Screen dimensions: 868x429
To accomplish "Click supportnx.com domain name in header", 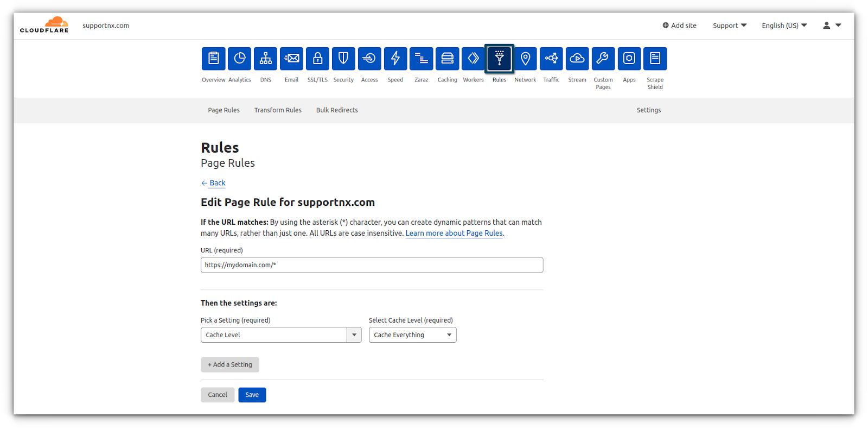I will (106, 26).
